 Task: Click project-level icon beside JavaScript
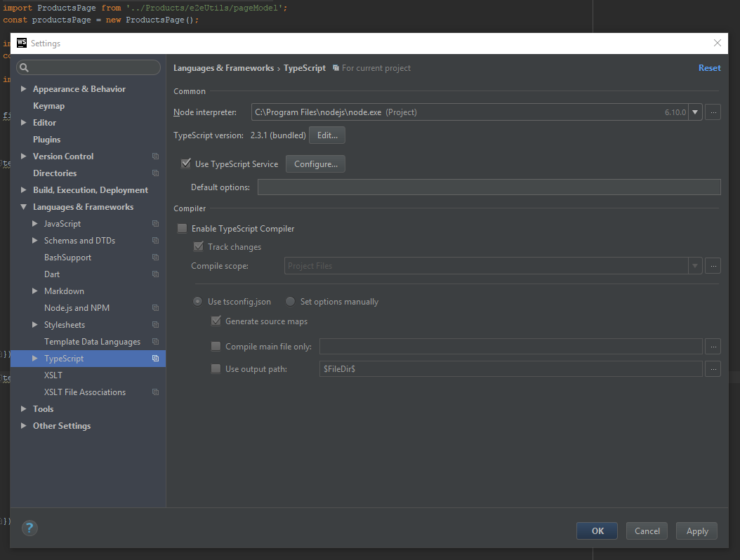(x=155, y=224)
